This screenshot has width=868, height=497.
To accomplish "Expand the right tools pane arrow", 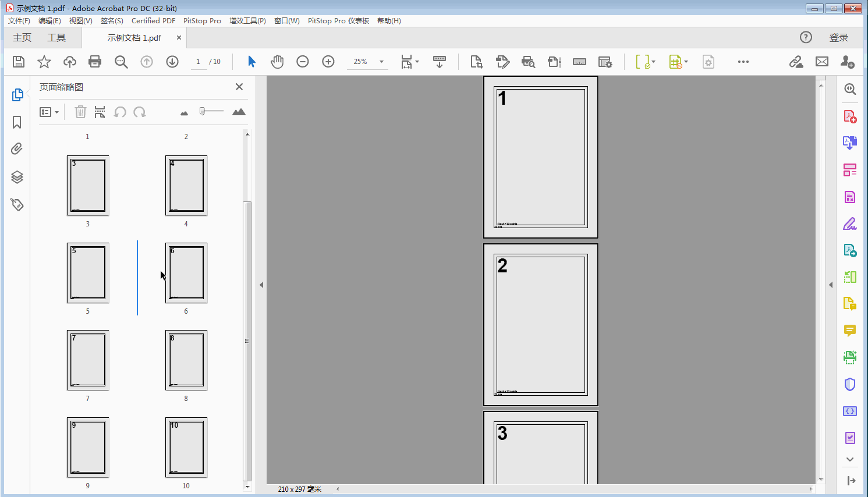I will (831, 285).
